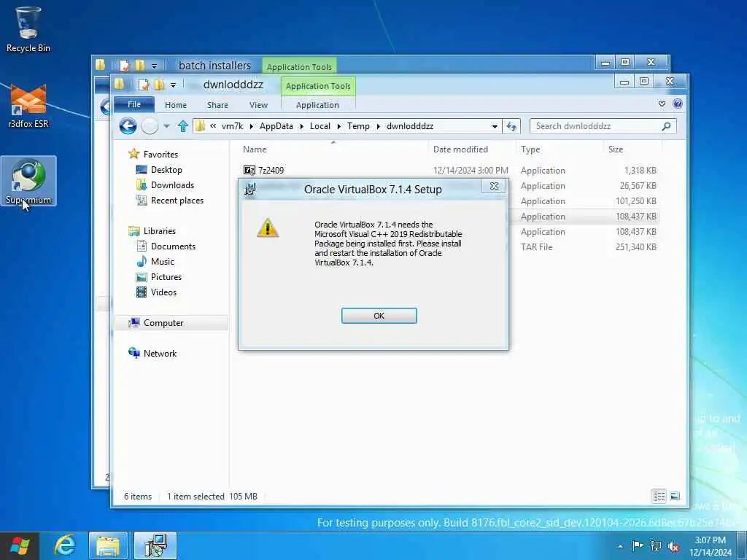Click OK in VirtualBox Setup dialog
747x560 pixels.
pyautogui.click(x=379, y=316)
